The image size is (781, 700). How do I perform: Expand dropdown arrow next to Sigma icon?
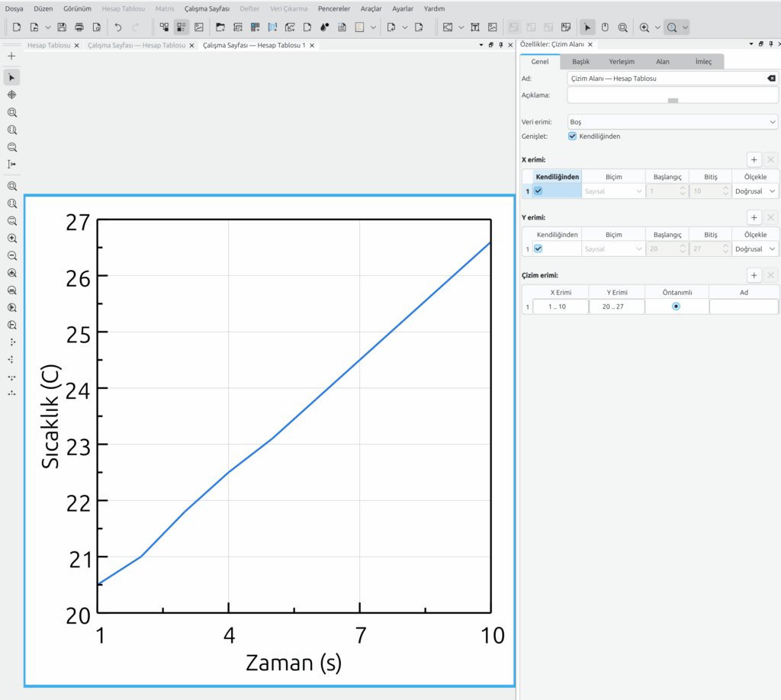pos(373,27)
